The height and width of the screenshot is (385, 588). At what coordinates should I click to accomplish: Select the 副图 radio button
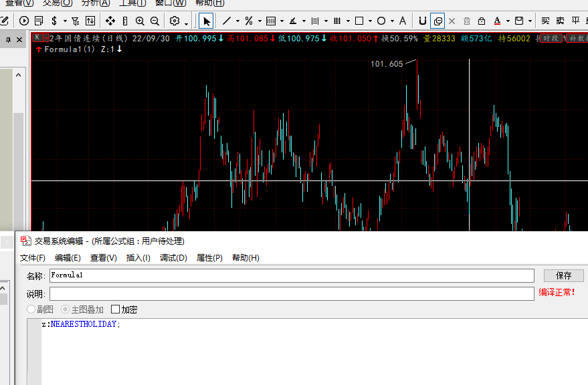tap(31, 309)
